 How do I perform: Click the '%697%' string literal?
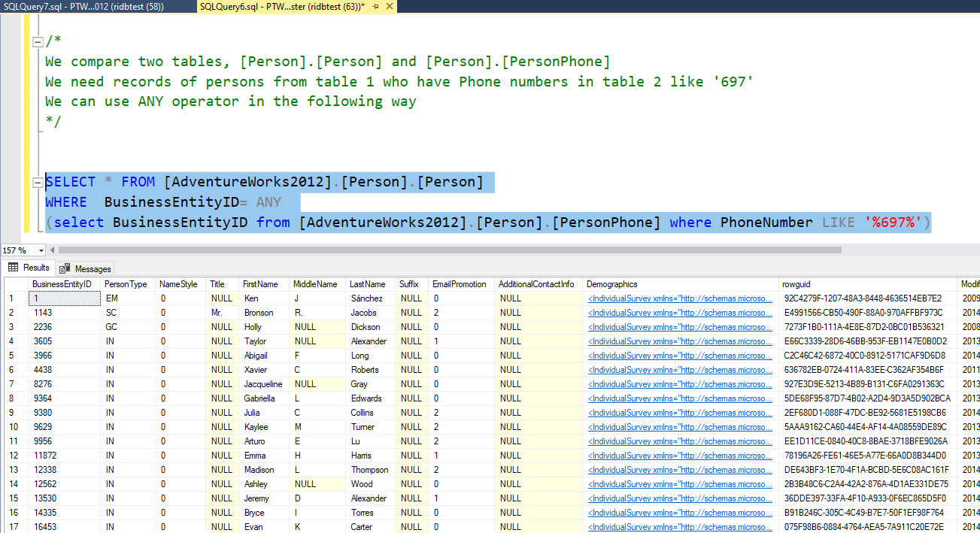click(x=894, y=223)
